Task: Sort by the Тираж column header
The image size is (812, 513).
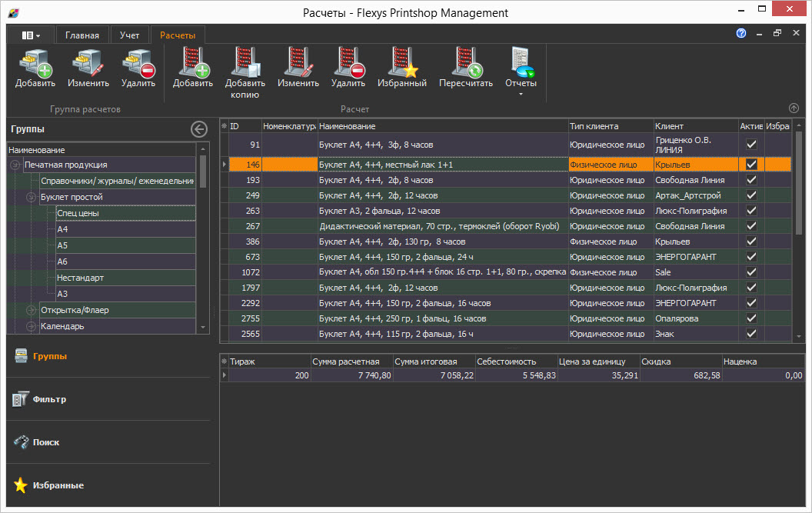Action: coord(269,361)
